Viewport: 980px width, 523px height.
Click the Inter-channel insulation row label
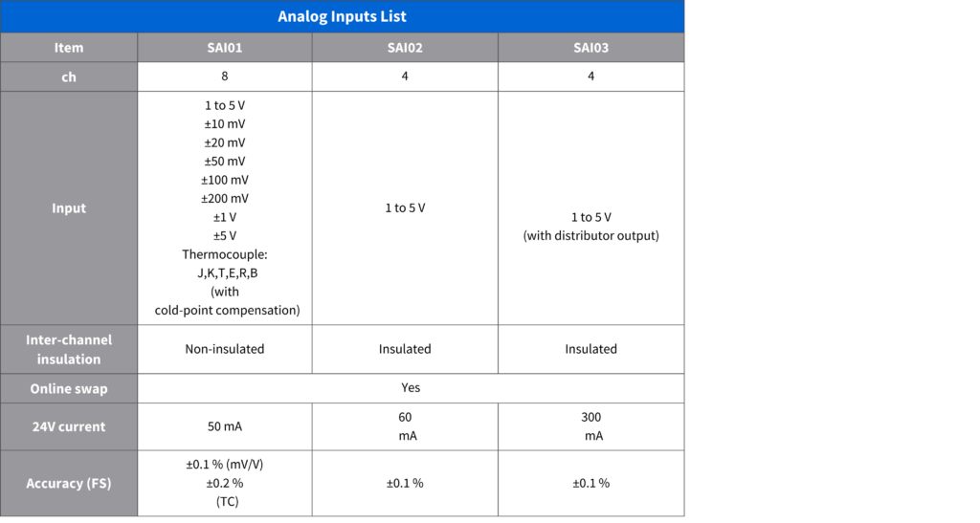tap(69, 349)
